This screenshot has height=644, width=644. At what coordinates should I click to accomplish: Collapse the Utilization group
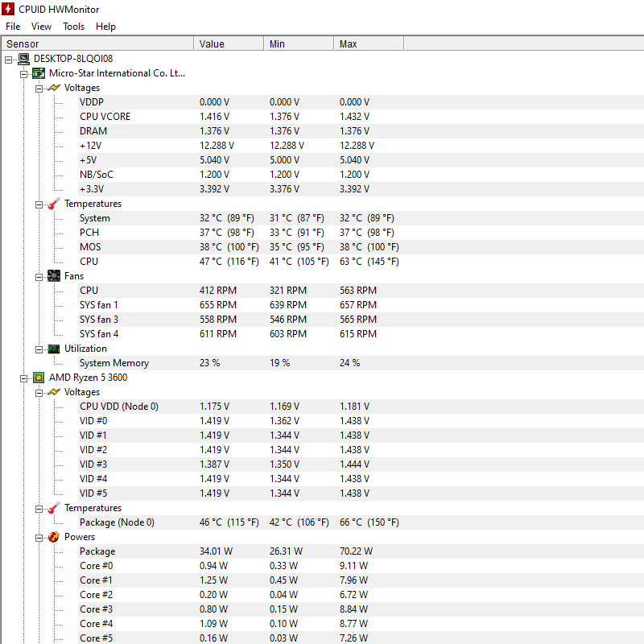tap(39, 349)
